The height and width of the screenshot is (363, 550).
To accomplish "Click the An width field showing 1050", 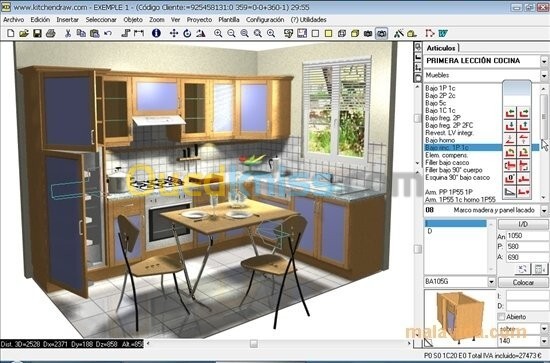I will (527, 236).
